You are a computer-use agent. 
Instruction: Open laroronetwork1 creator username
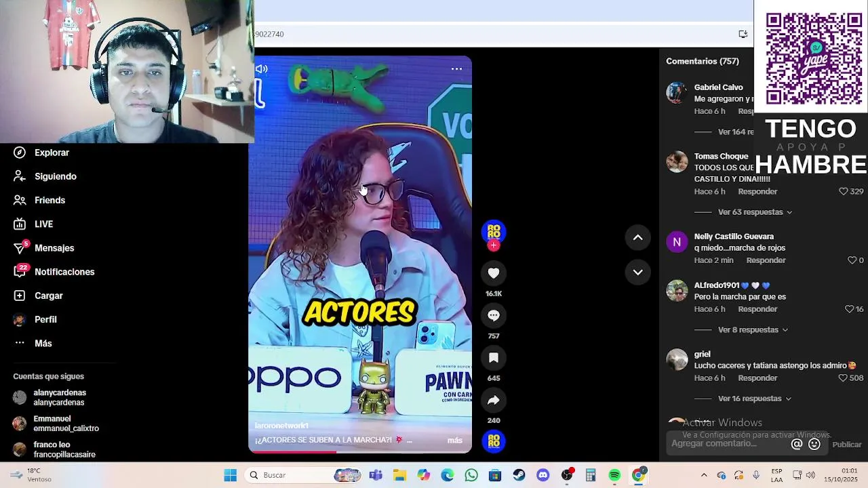281,426
